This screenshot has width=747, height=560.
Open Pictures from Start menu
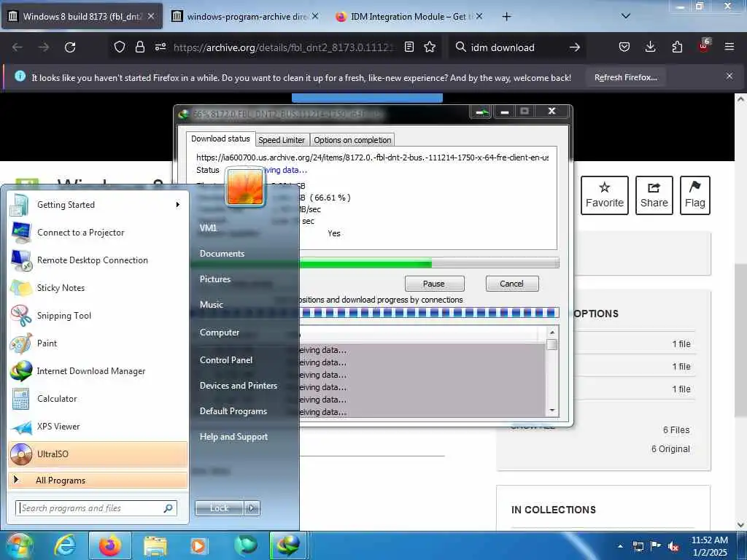click(245, 279)
